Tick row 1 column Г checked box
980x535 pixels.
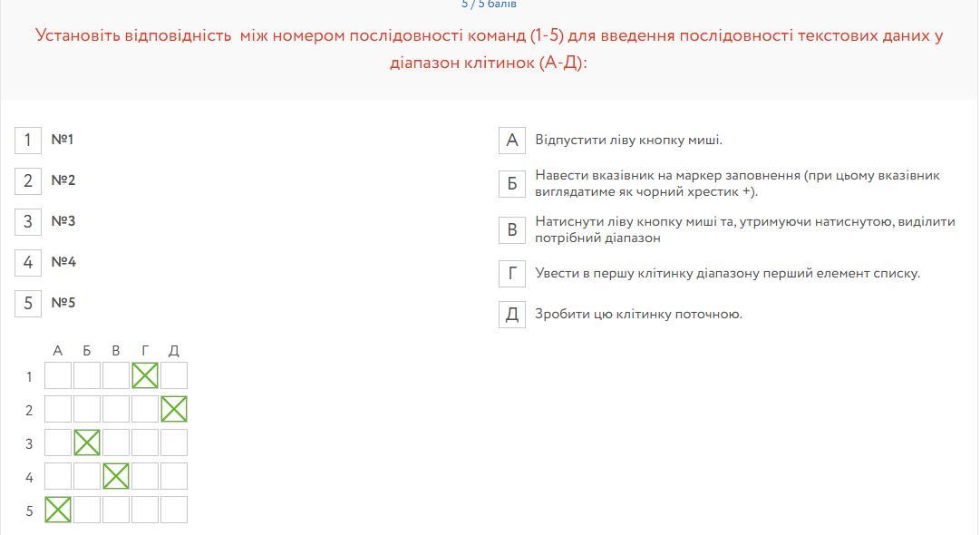145,375
